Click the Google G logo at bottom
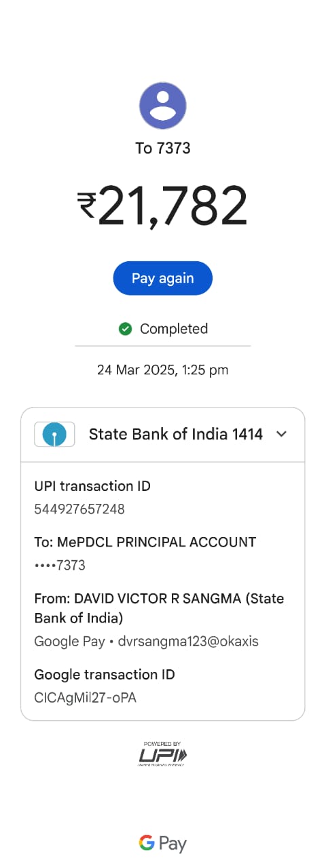Screen dimensions: 326x868 (x=147, y=843)
